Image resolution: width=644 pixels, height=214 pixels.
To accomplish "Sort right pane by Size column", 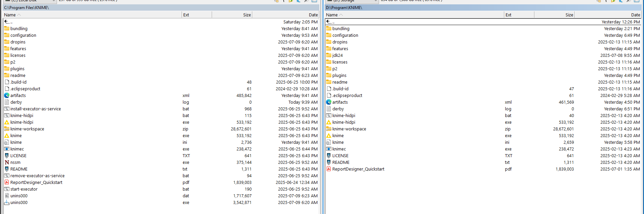I will (x=569, y=15).
